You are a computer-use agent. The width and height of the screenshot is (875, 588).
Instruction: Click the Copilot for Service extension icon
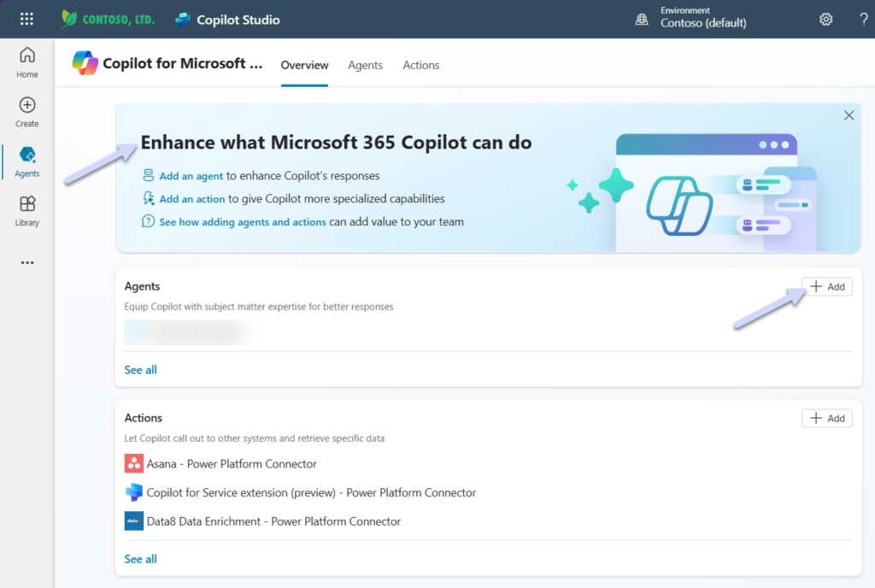click(x=134, y=492)
